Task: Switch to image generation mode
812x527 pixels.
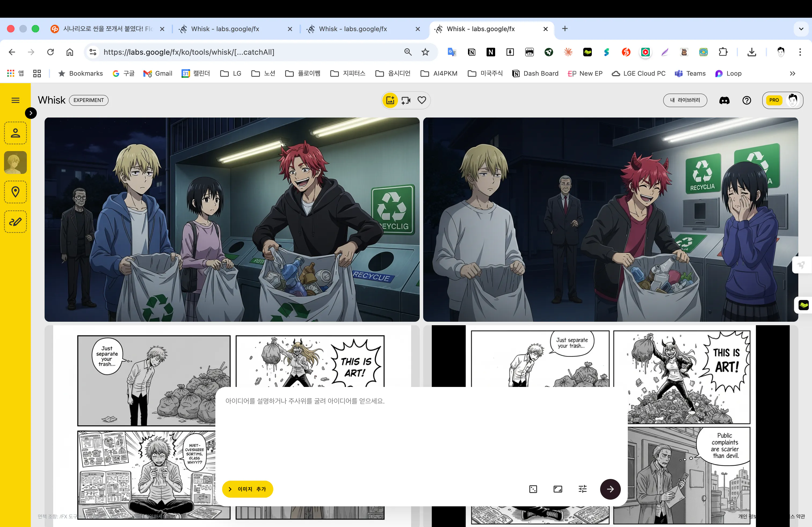Action: pyautogui.click(x=390, y=100)
